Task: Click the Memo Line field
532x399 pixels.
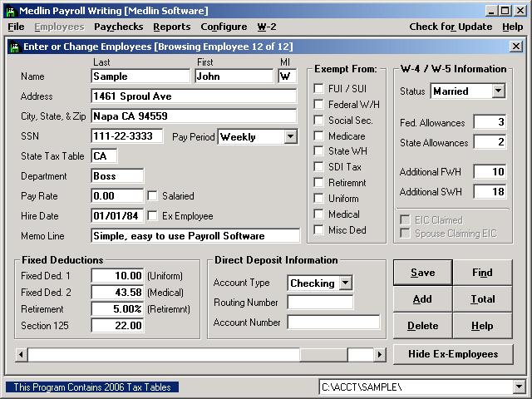Action: tap(195, 236)
